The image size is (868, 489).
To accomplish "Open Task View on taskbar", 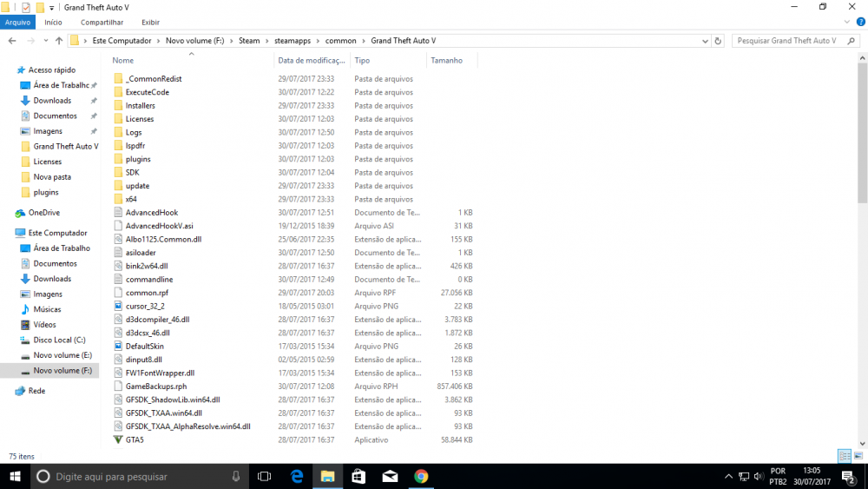I will [x=265, y=476].
